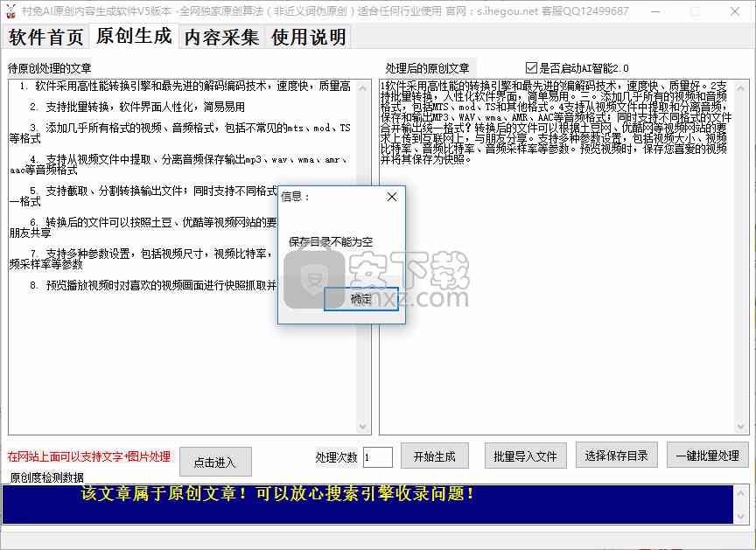The width and height of the screenshot is (756, 550).
Task: Click the 保存目录不能为空 message text
Action: click(331, 241)
